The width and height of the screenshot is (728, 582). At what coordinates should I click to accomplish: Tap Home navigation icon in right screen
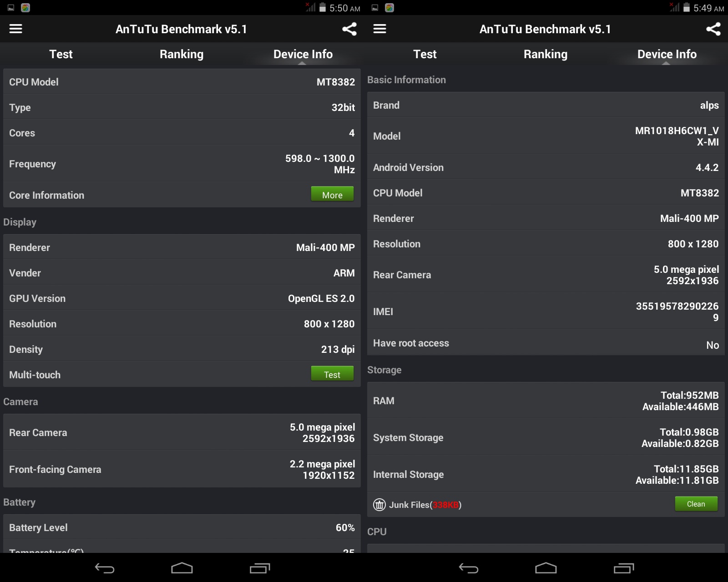point(546,568)
